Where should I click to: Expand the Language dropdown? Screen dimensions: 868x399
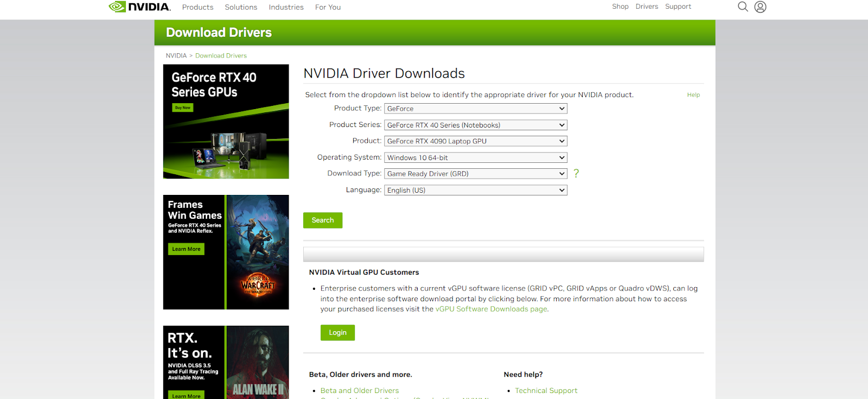coord(476,190)
